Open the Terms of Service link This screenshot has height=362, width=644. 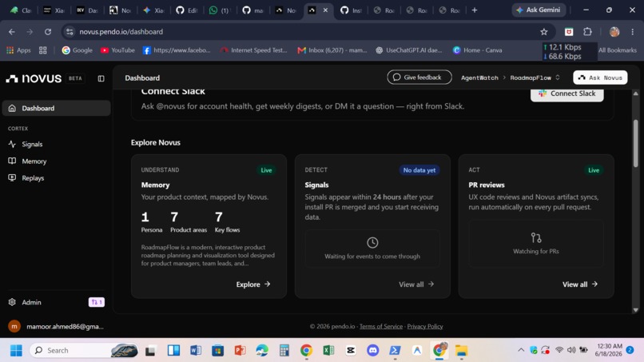tap(381, 326)
